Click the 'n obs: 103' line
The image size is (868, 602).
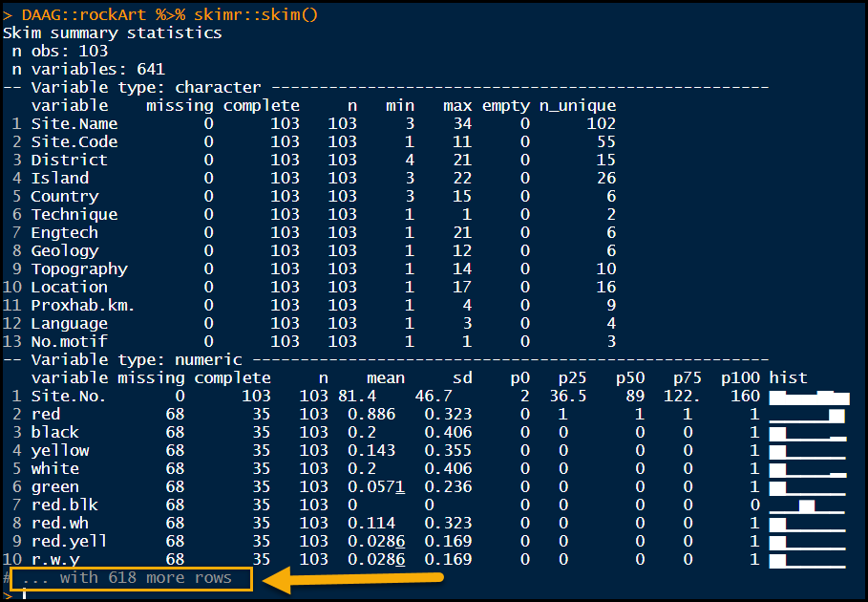coord(59,51)
